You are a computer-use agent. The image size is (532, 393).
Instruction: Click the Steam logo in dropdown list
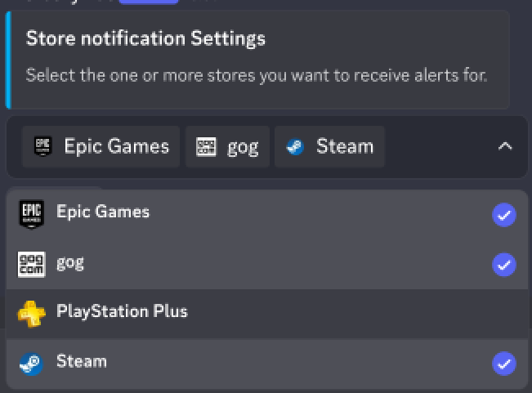pyautogui.click(x=31, y=364)
